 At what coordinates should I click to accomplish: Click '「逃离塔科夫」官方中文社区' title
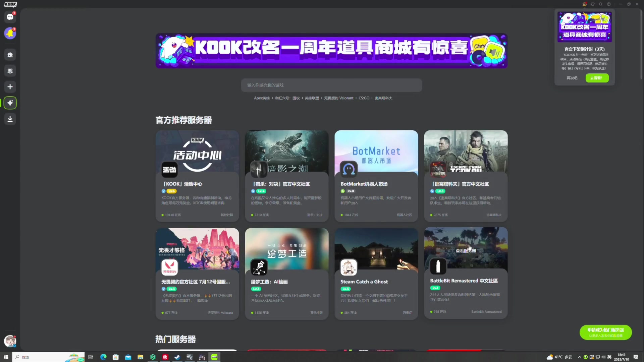(x=460, y=184)
